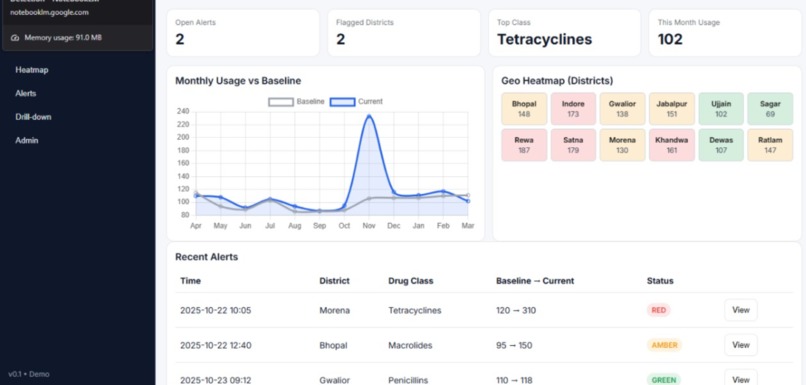This screenshot has height=385, width=806.
Task: Select the Ujjain district tile
Action: [721, 109]
